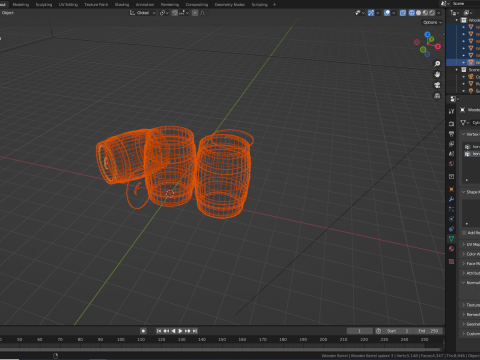Screen dimensions: 480x360
Task: Expand the Face Maps panel
Action: [x=463, y=263]
